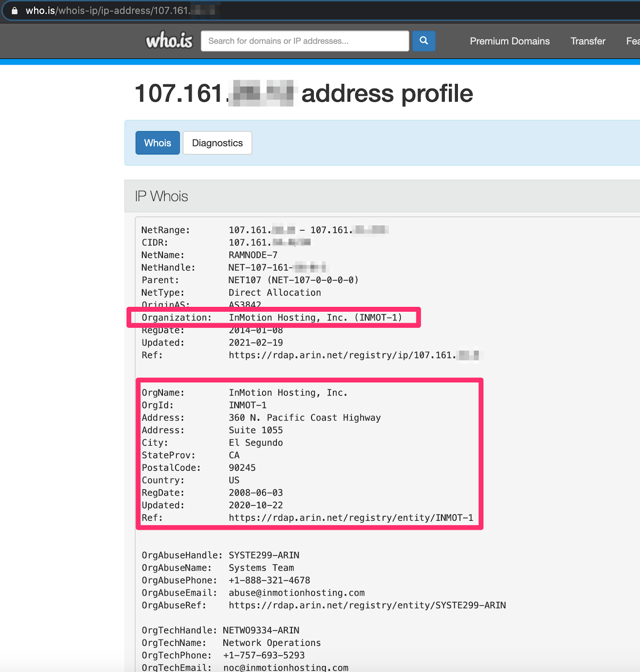This screenshot has height=672, width=640.
Task: Select the org RegDate 2008-06-03
Action: [x=256, y=493]
